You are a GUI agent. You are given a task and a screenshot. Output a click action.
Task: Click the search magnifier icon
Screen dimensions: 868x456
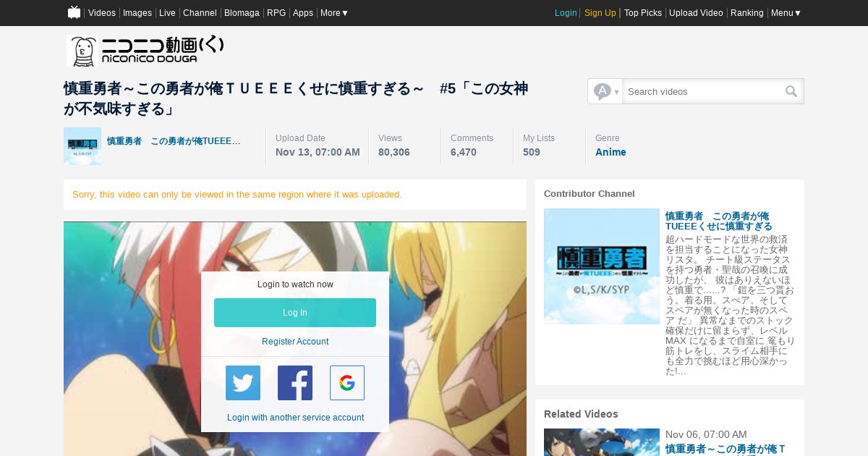pyautogui.click(x=791, y=91)
